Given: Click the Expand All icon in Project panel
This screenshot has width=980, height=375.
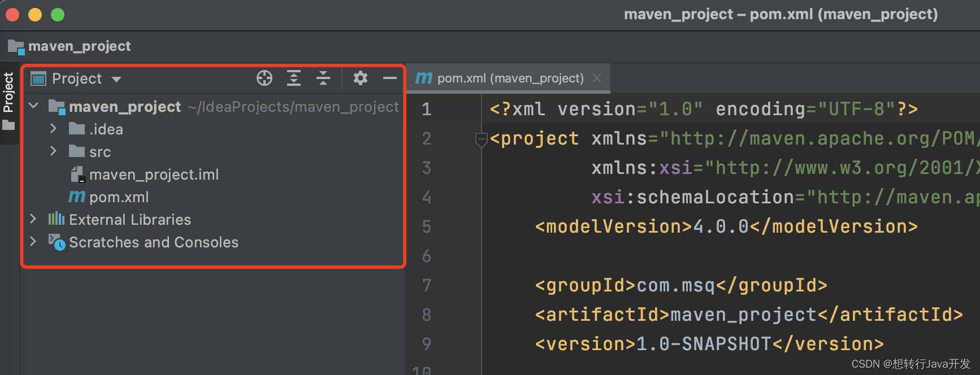Looking at the screenshot, I should pos(294,78).
